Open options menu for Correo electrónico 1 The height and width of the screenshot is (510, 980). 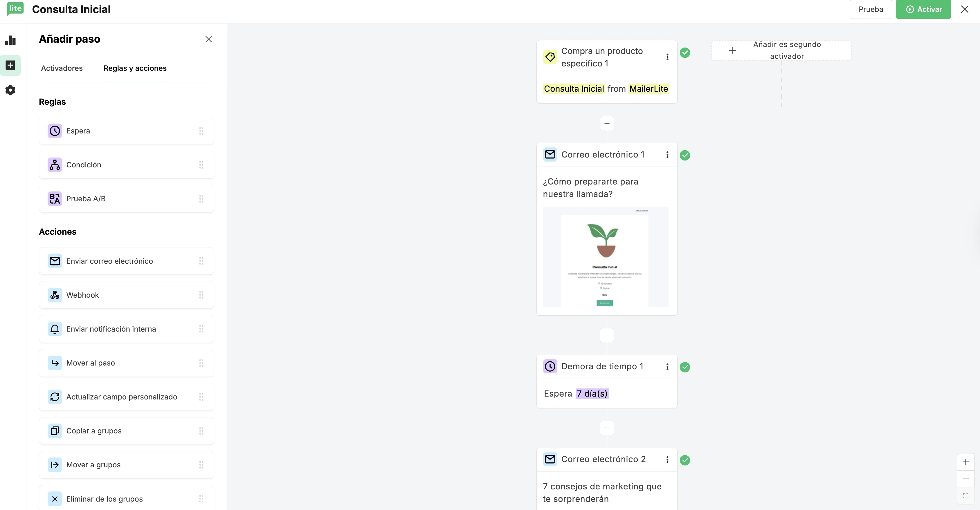667,155
